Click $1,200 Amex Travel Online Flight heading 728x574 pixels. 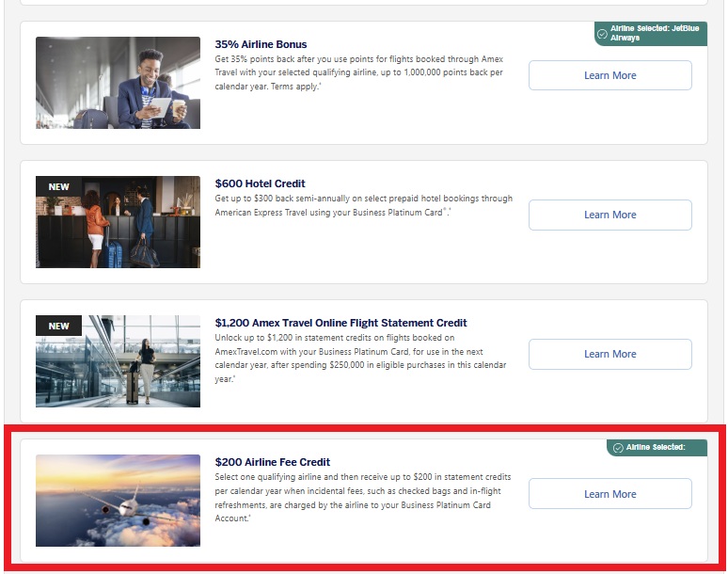[x=340, y=323]
